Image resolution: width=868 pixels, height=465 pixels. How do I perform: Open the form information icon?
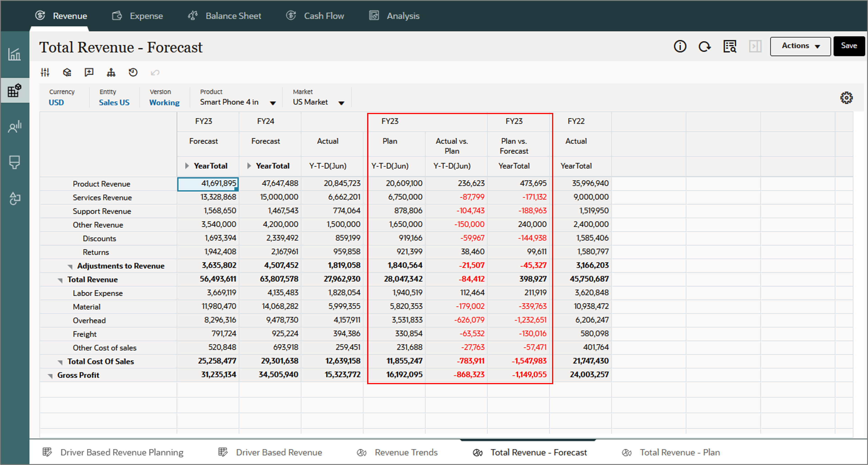click(x=680, y=47)
